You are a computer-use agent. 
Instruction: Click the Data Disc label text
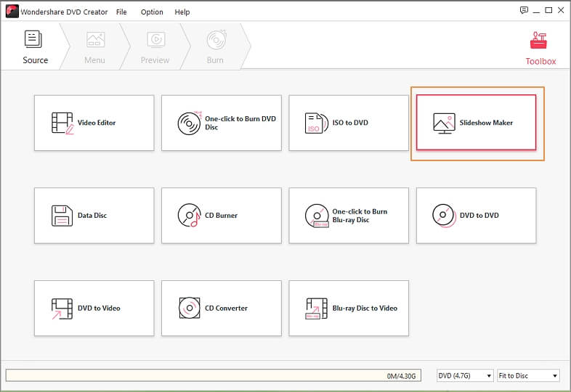(92, 216)
